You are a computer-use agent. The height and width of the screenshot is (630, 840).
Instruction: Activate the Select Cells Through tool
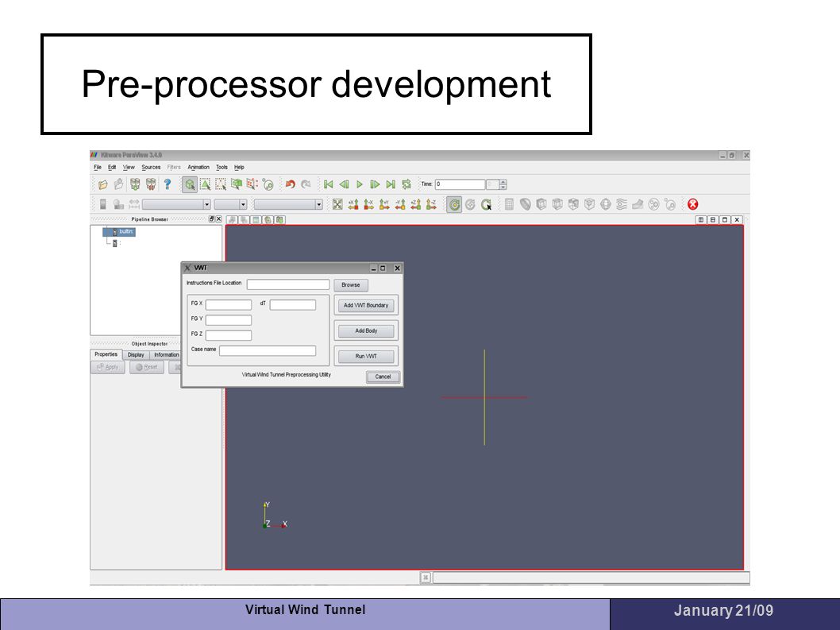[221, 184]
